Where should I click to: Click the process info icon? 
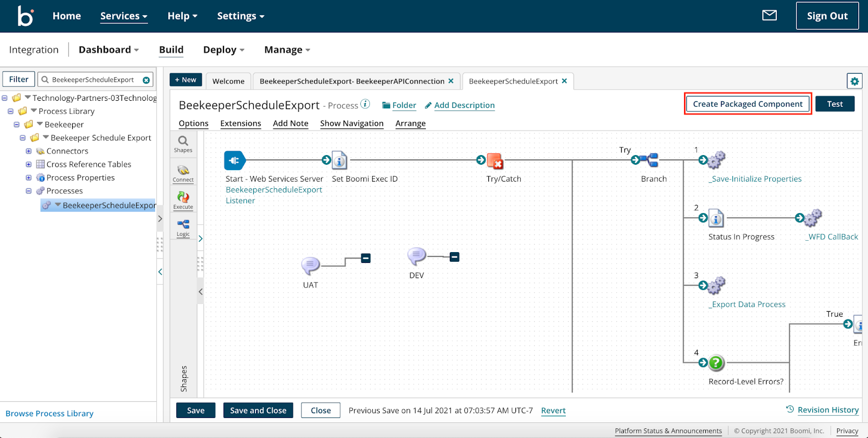pyautogui.click(x=366, y=104)
